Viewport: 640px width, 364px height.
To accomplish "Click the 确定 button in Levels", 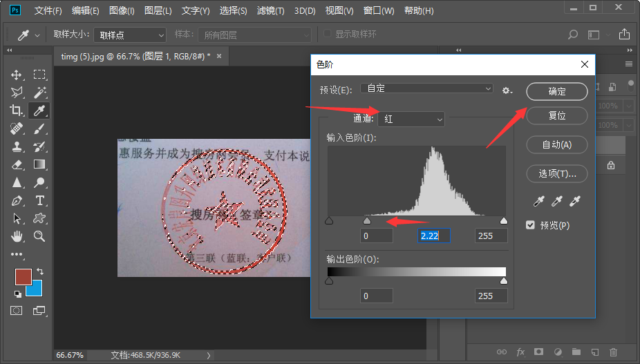I will pyautogui.click(x=557, y=91).
